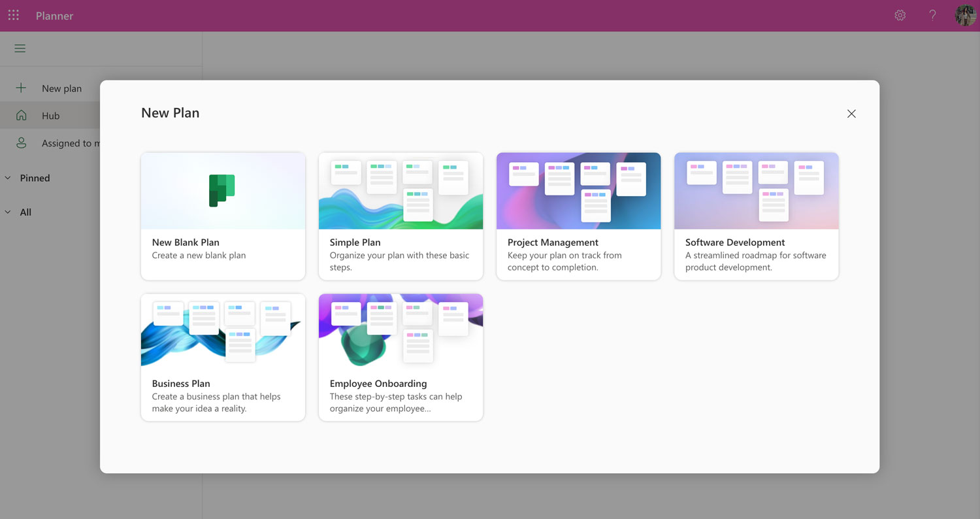Screen dimensions: 980x519
Task: Click the Planner title in header
Action: tap(54, 16)
